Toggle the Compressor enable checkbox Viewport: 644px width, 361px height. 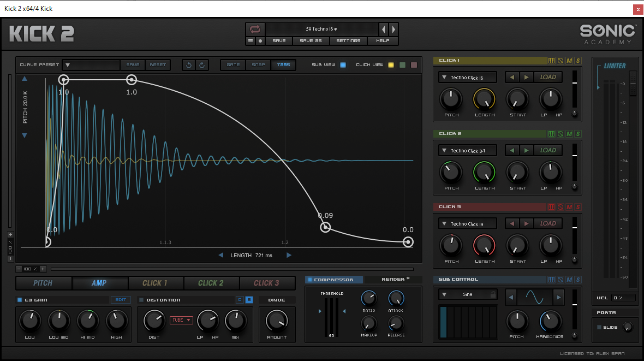pyautogui.click(x=310, y=280)
